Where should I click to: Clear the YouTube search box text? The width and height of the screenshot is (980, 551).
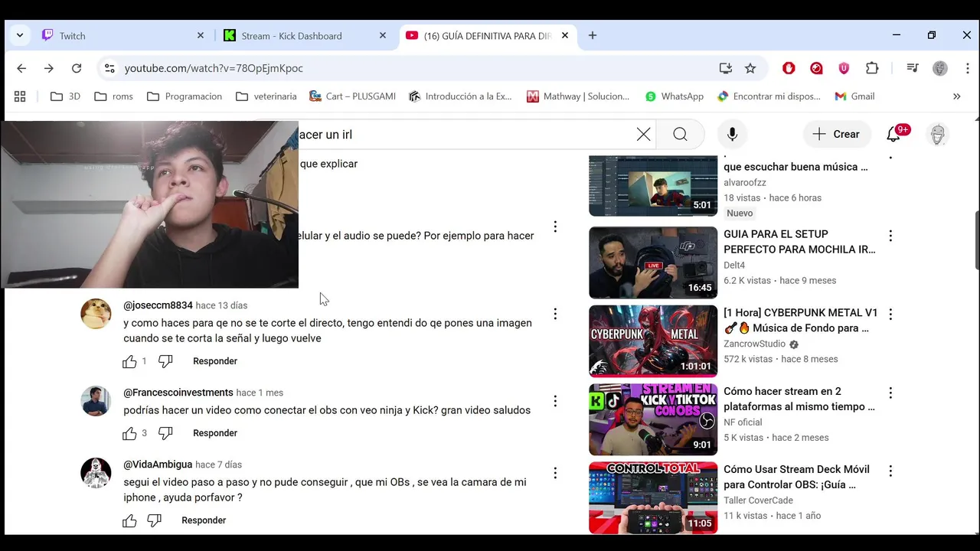pyautogui.click(x=644, y=135)
